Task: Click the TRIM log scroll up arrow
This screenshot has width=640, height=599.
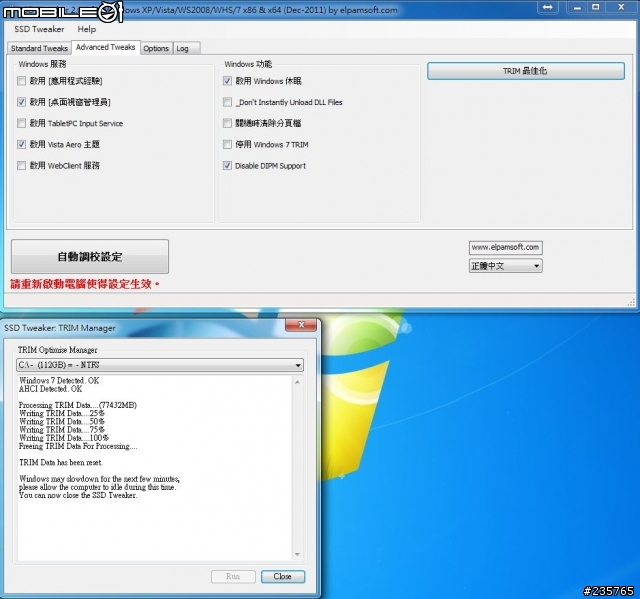Action: click(x=297, y=382)
